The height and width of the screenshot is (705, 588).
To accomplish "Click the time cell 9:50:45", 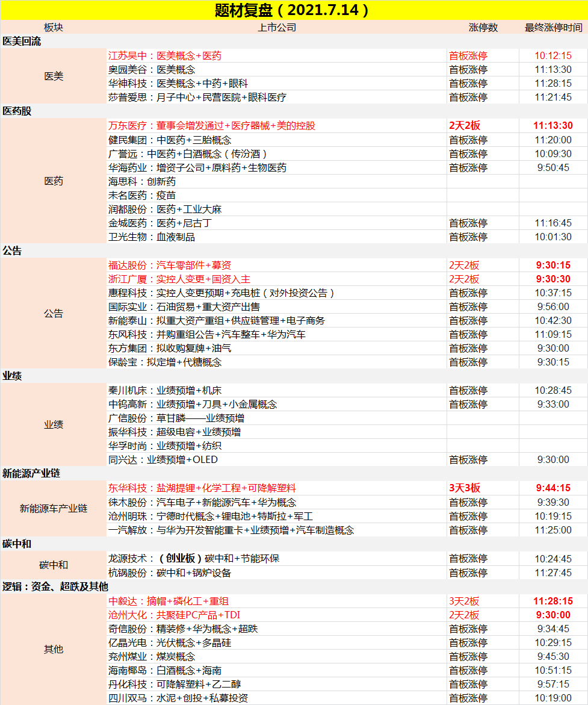I will (553, 168).
